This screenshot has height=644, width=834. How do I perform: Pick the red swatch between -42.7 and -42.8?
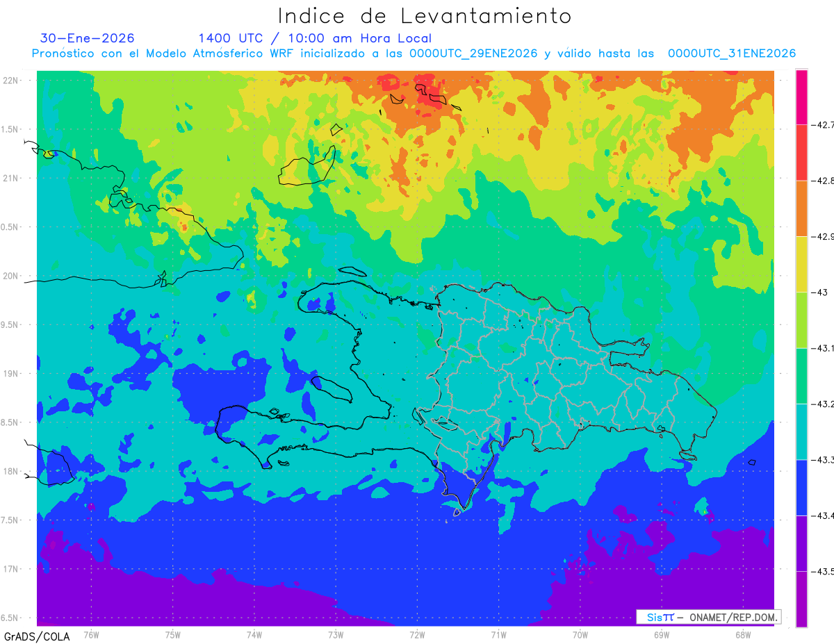pos(801,153)
